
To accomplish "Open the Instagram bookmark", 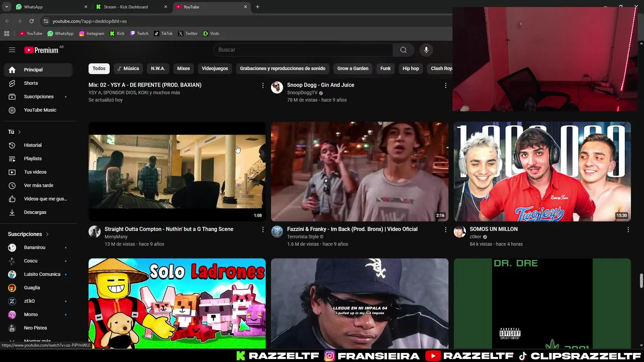I will click(x=92, y=34).
